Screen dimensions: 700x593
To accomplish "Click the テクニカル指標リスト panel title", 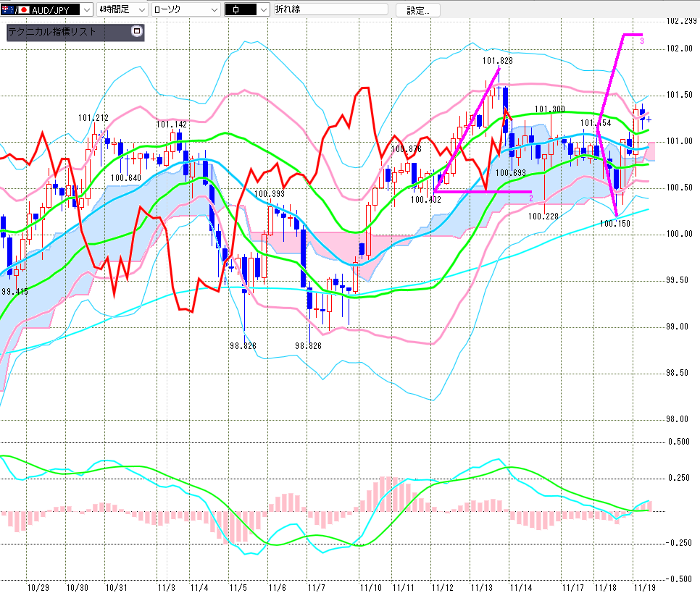I will [x=53, y=33].
